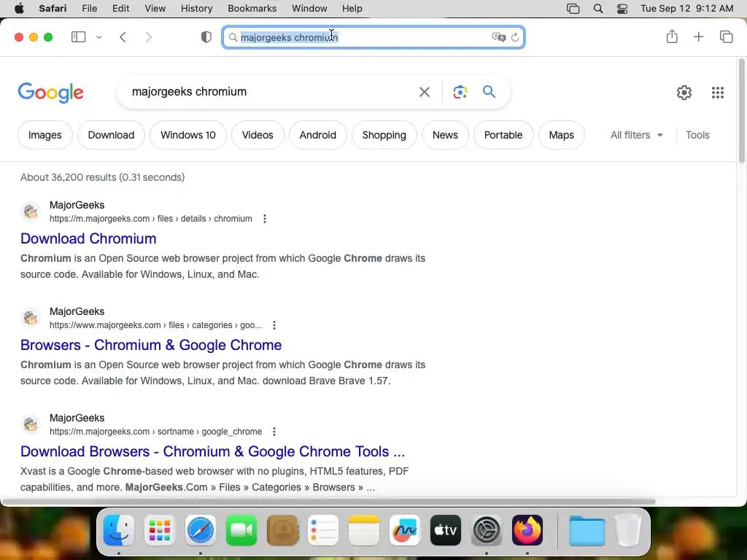The width and height of the screenshot is (747, 560).
Task: Click the vertical page scrollbar
Action: (741, 112)
